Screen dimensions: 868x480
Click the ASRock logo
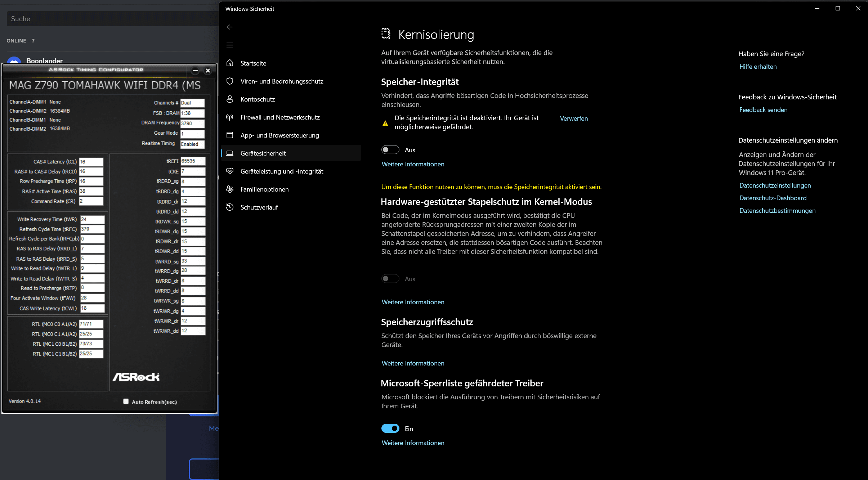(x=136, y=377)
